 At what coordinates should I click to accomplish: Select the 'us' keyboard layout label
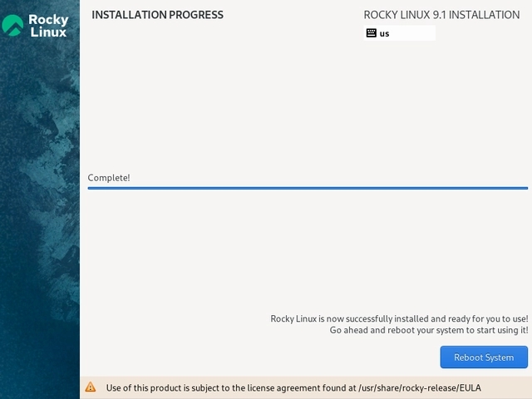(385, 34)
